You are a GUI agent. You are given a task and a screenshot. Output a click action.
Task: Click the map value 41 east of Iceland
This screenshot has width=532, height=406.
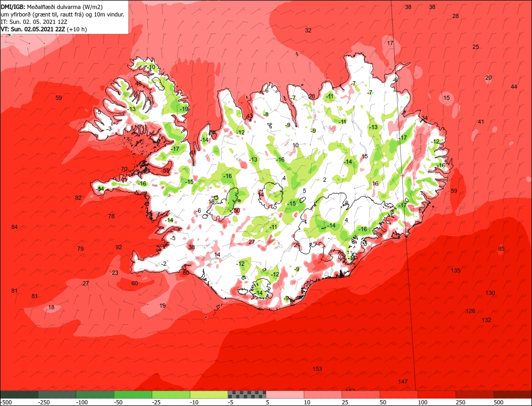click(x=481, y=122)
